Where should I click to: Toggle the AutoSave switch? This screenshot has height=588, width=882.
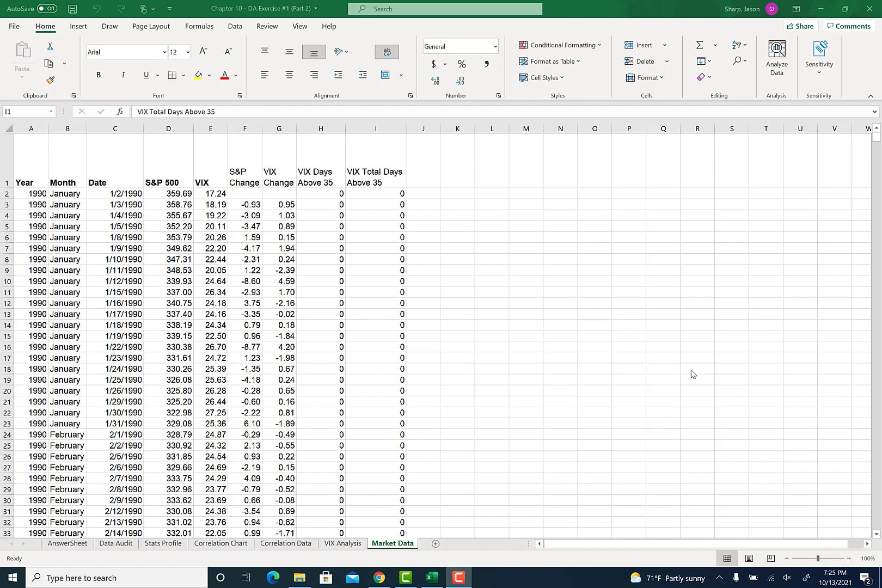pos(47,9)
